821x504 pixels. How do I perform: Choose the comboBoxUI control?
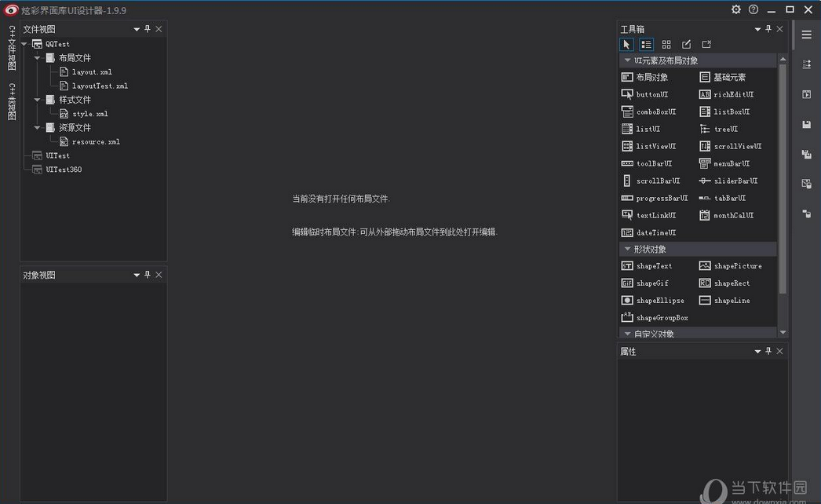(649, 112)
